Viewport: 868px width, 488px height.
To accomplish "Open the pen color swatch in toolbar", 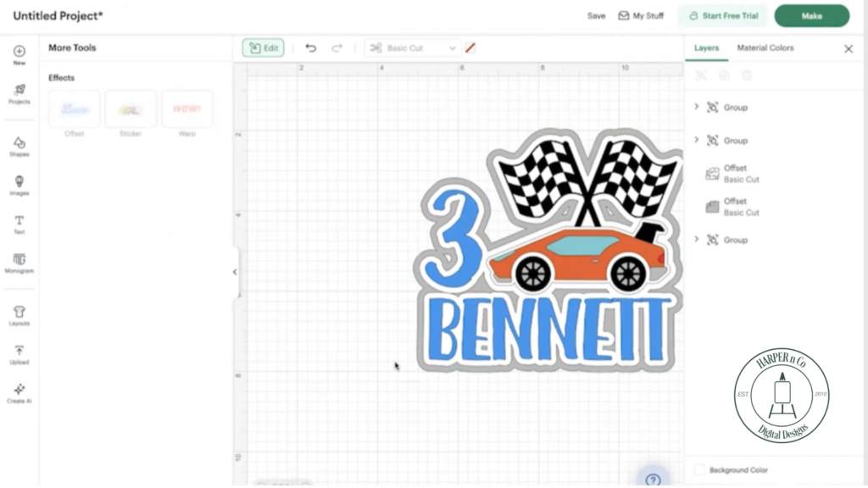I will [470, 48].
